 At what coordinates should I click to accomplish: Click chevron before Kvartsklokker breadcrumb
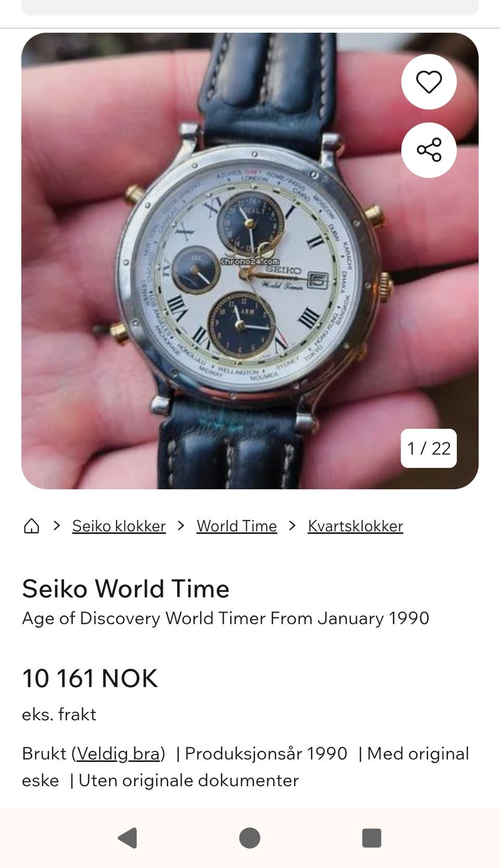[292, 526]
